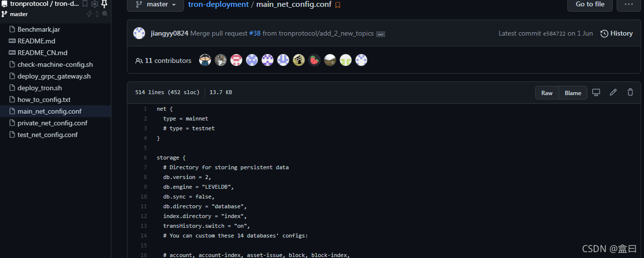Expand the commit message ellipsis
The height and width of the screenshot is (258, 644).
381,34
